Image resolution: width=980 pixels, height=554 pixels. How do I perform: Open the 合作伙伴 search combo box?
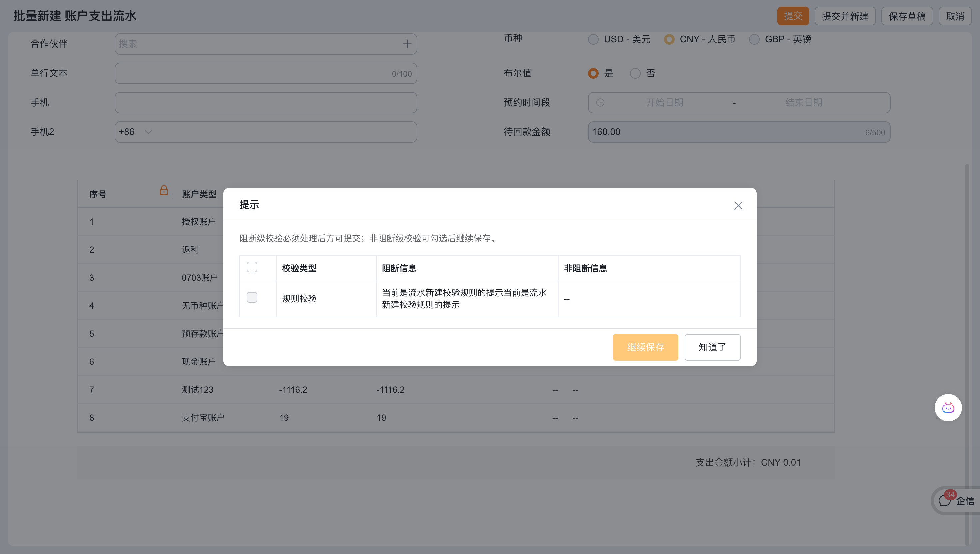[266, 44]
